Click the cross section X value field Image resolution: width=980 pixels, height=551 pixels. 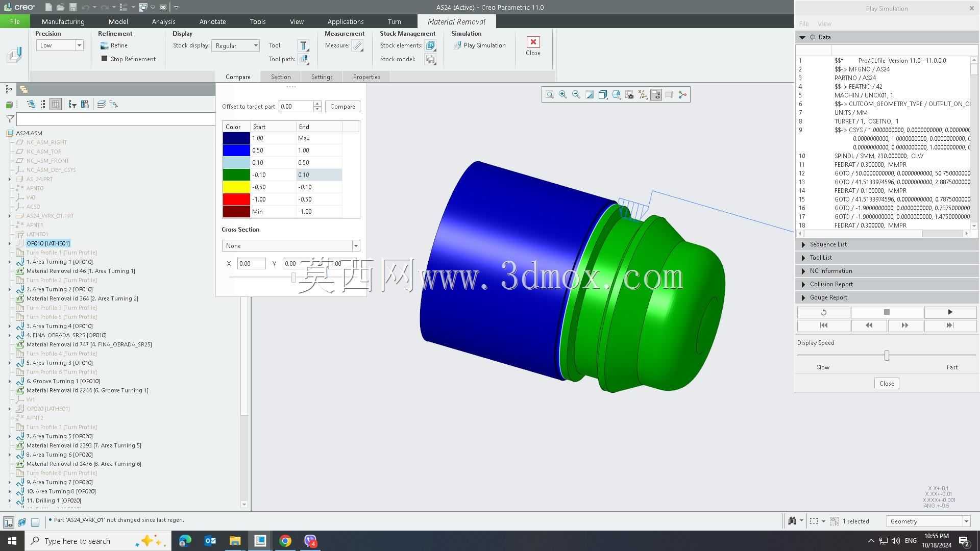point(251,264)
